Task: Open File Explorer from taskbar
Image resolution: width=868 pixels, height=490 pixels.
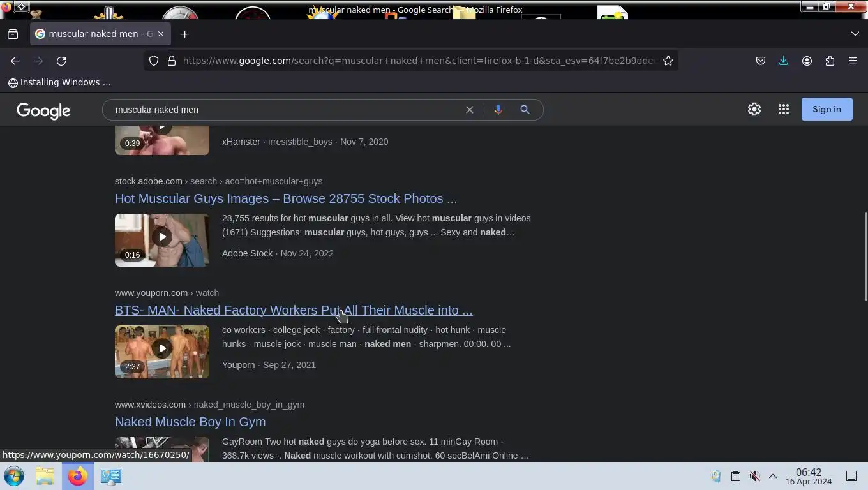Action: pos(45,476)
